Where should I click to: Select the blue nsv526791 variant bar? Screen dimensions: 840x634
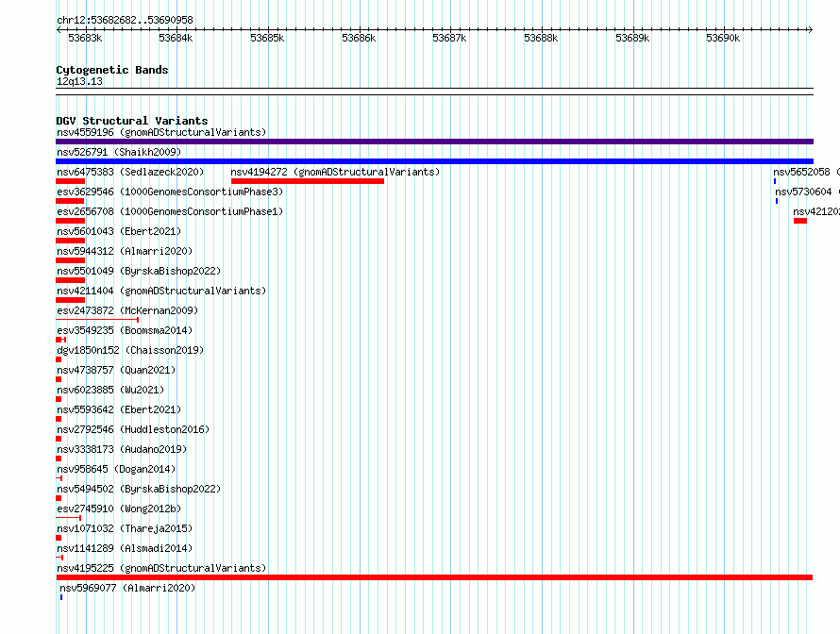[434, 161]
